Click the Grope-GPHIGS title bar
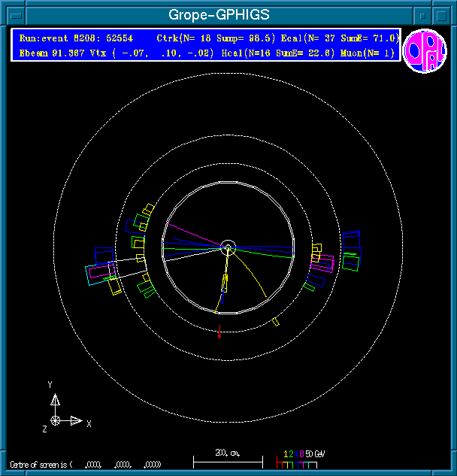 click(x=218, y=15)
